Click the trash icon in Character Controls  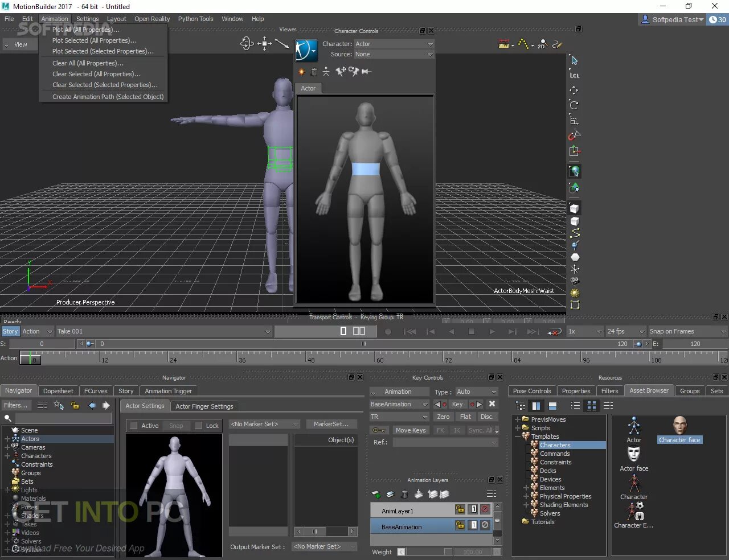point(314,72)
